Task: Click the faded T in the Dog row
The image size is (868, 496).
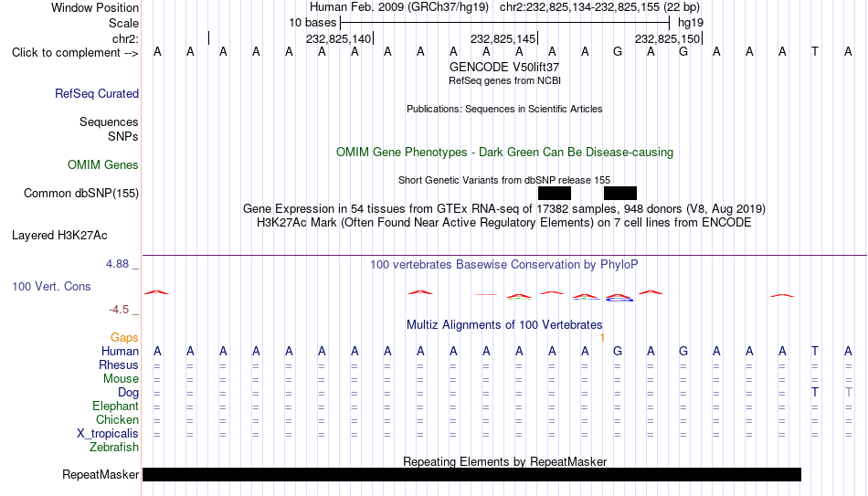Action: tap(848, 393)
